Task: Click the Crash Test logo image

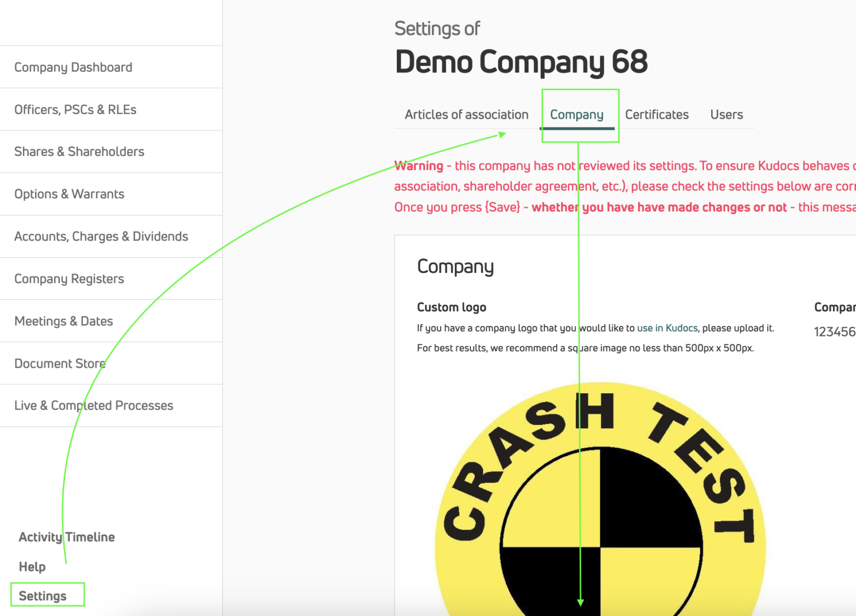Action: [x=600, y=501]
